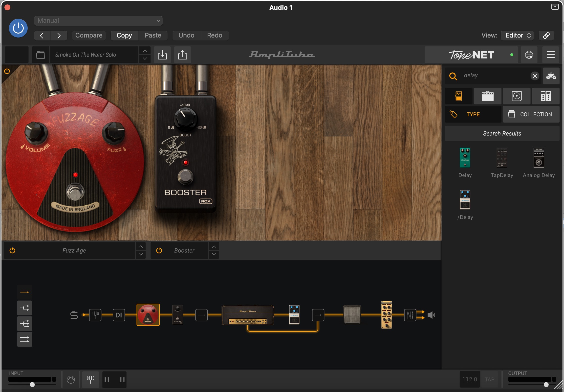564x392 pixels.
Task: Click the Smoke On The Water Solo preset name
Action: (94, 55)
